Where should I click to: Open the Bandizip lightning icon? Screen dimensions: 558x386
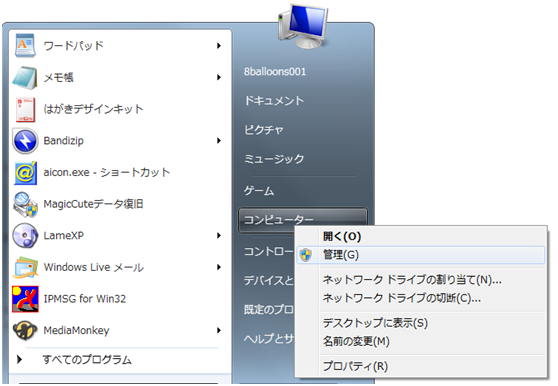25,141
